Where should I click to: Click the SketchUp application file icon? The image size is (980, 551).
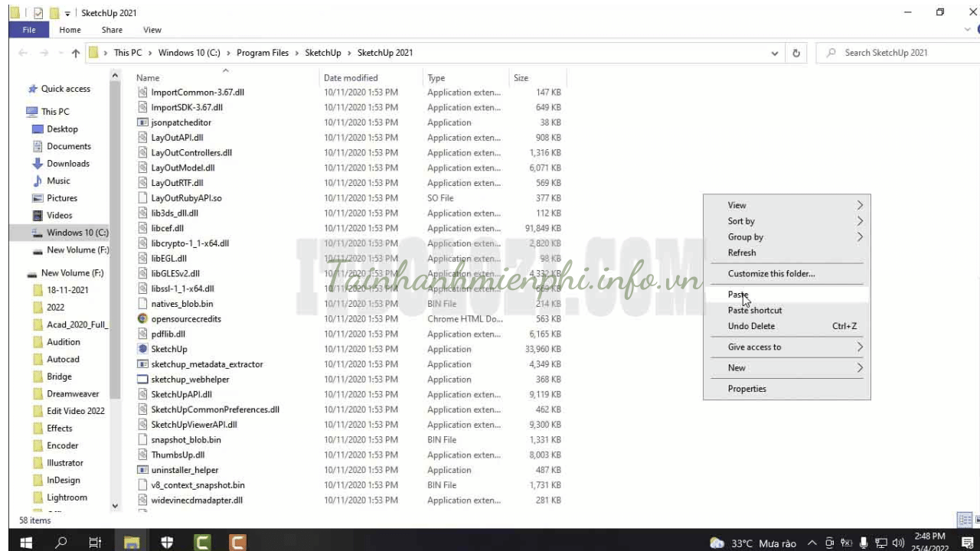point(142,349)
